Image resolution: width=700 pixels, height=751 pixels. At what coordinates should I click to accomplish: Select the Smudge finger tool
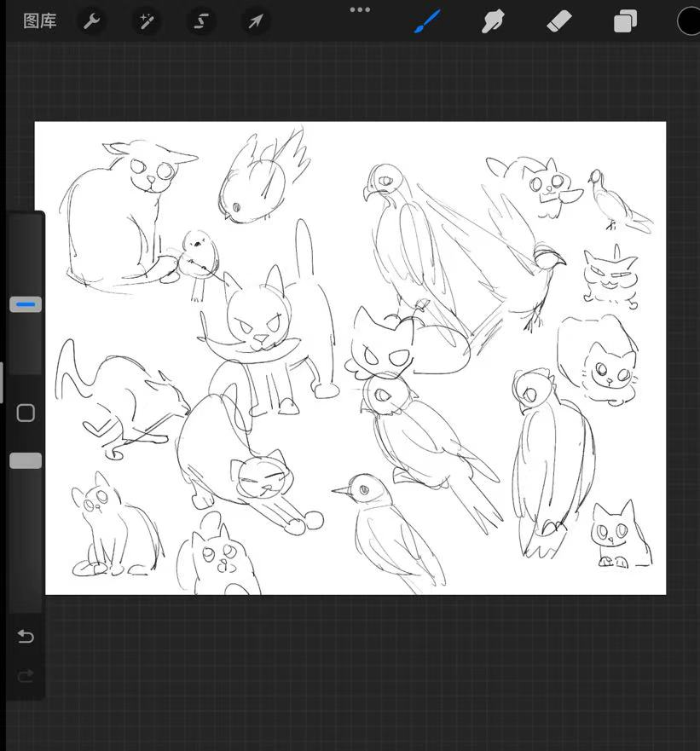493,21
